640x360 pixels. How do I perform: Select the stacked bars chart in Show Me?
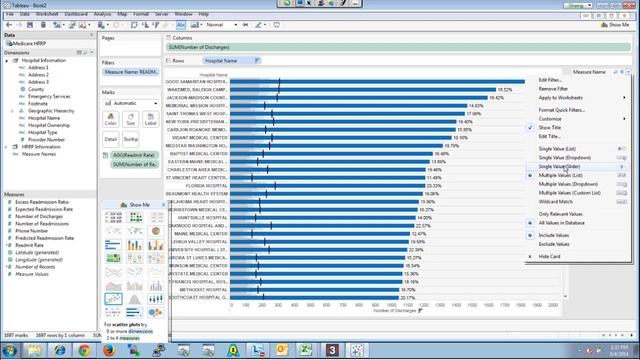pyautogui.click(x=134, y=245)
